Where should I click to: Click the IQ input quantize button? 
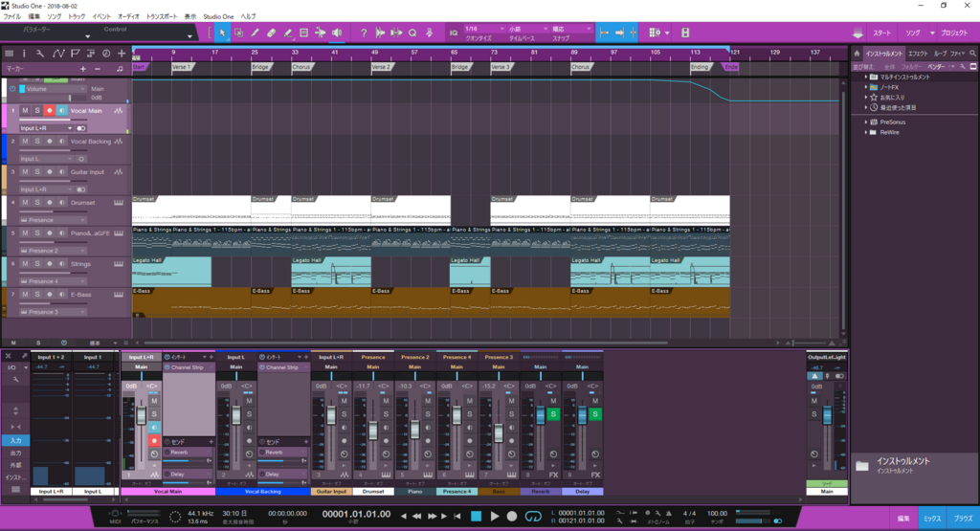point(454,33)
